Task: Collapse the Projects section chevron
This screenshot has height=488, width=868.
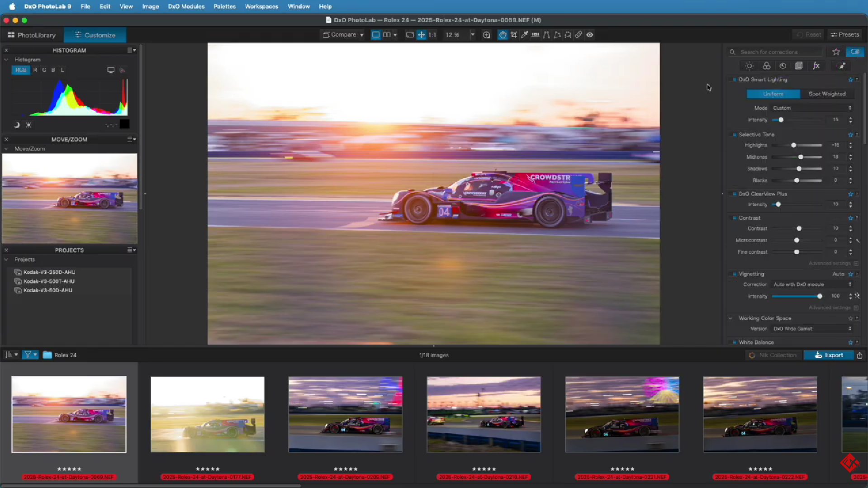Action: pyautogui.click(x=6, y=260)
